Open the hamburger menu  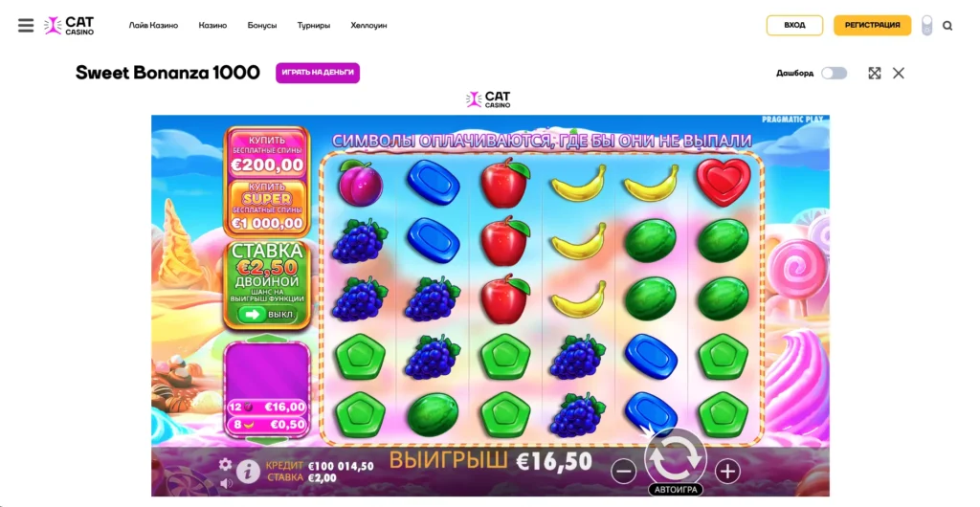click(x=26, y=26)
